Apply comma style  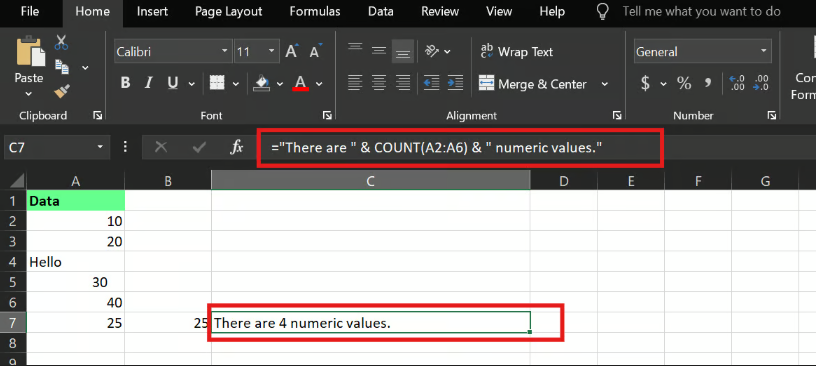pyautogui.click(x=708, y=83)
